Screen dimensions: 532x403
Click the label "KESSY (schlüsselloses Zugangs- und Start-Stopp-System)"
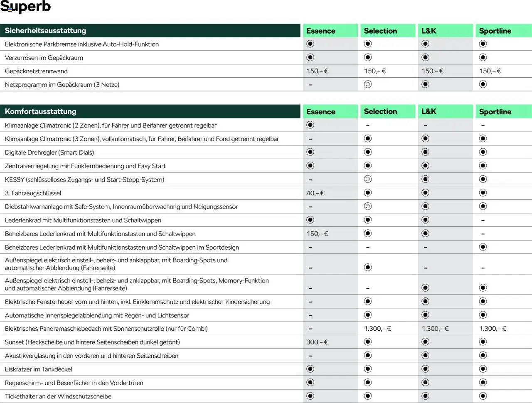84,179
